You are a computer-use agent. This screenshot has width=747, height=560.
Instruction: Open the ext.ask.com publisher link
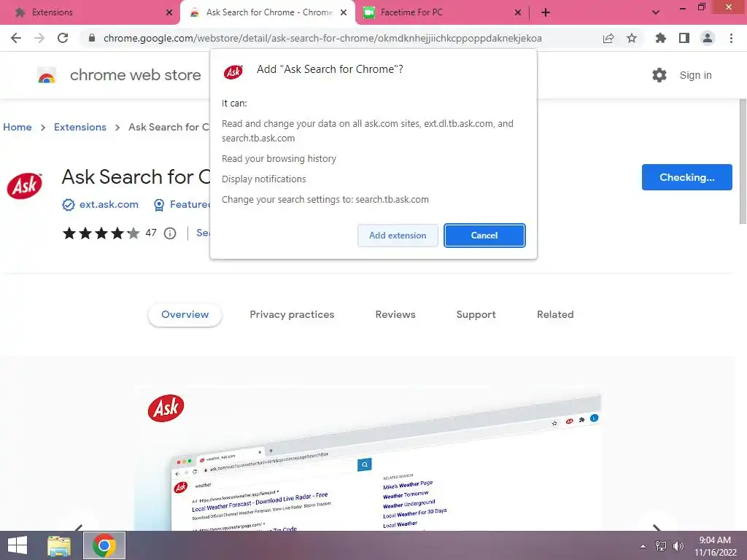109,204
